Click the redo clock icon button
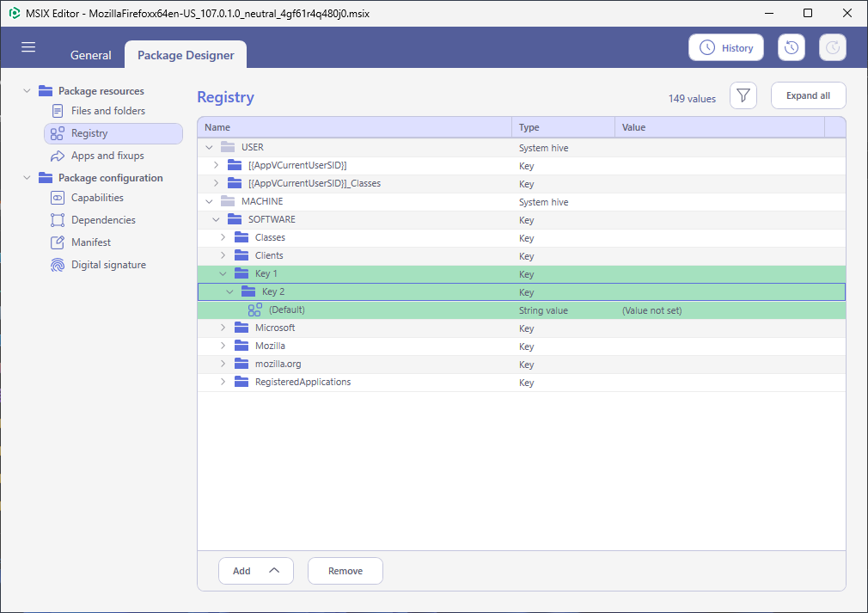868x613 pixels. coord(833,47)
